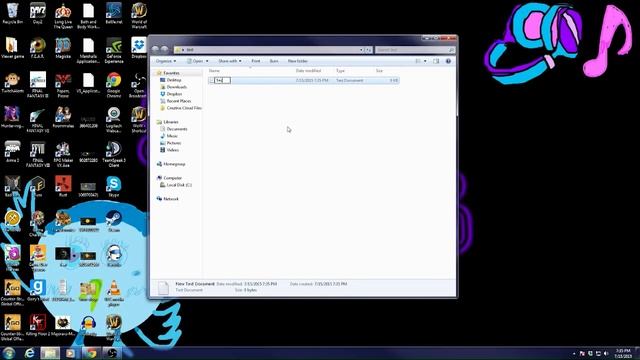Switch to File Explorer taskbar button
This screenshot has width=640, height=360.
point(50,353)
